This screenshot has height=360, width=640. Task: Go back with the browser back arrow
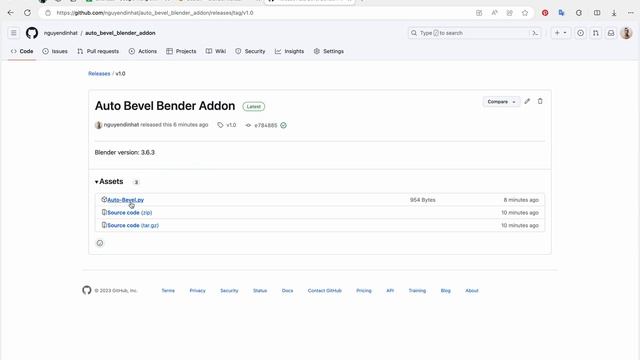(11, 13)
